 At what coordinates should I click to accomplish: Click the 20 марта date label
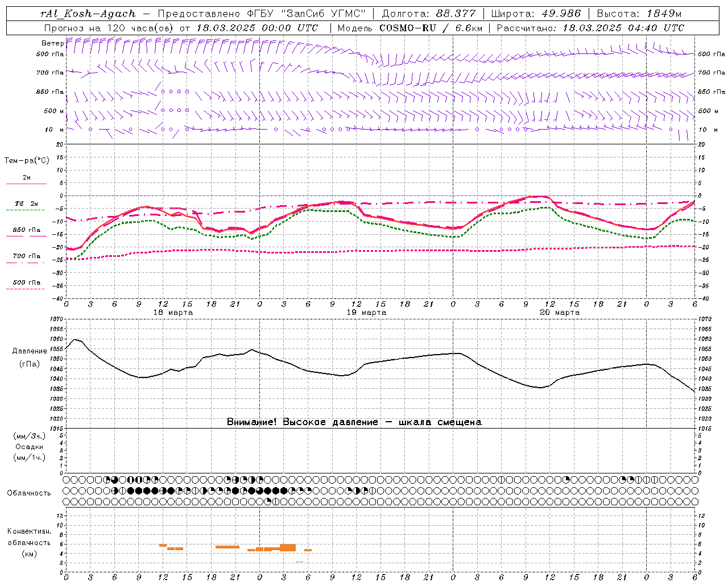[560, 313]
